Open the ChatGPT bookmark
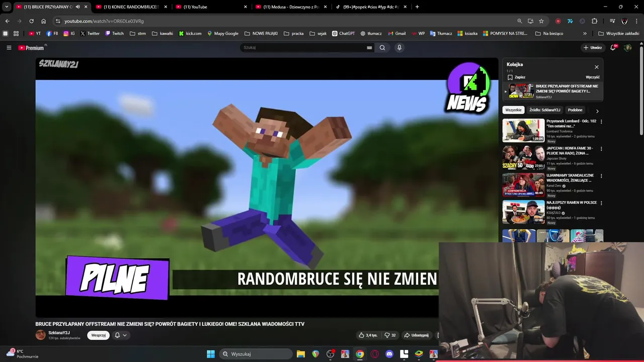644x362 pixels. pyautogui.click(x=343, y=34)
